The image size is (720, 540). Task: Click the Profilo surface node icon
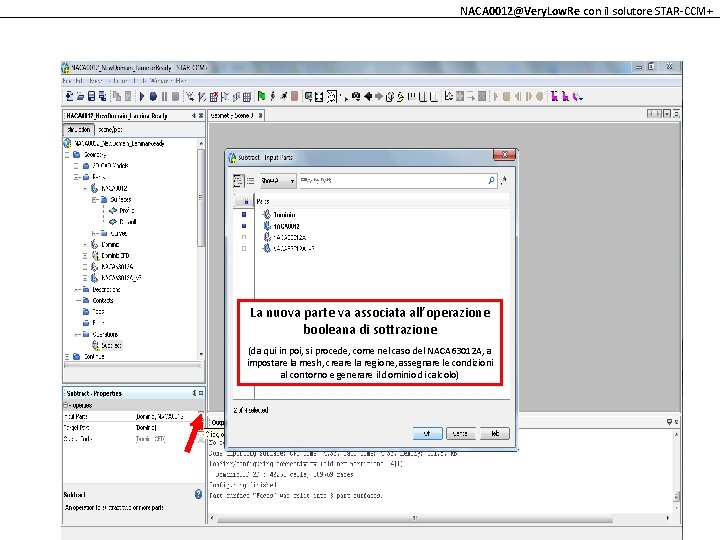click(113, 210)
